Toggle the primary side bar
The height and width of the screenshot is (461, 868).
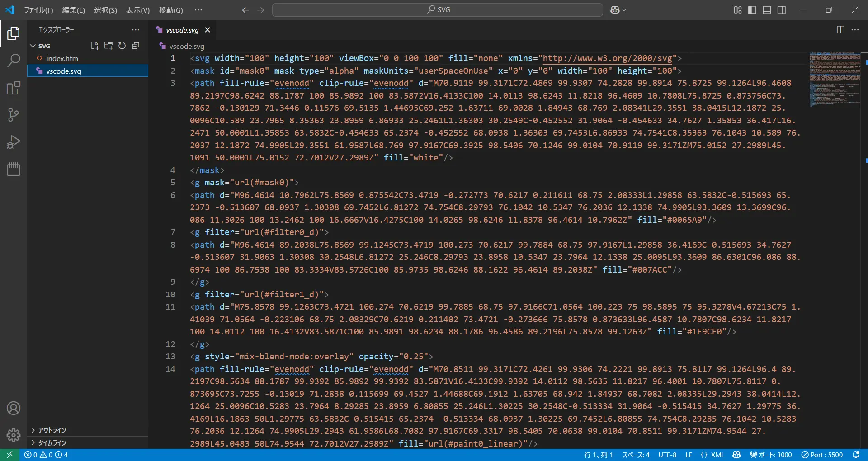tap(752, 10)
